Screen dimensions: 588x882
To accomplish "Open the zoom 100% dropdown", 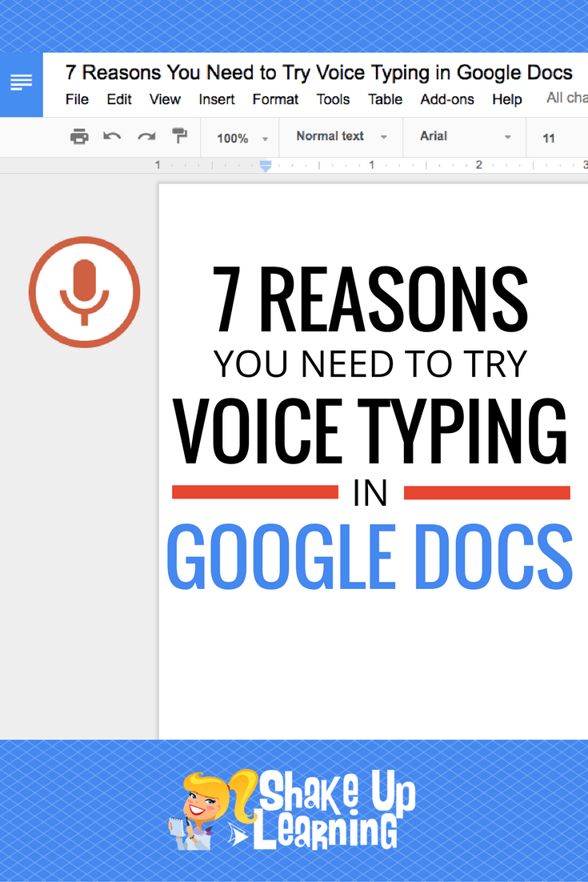I will [x=239, y=138].
